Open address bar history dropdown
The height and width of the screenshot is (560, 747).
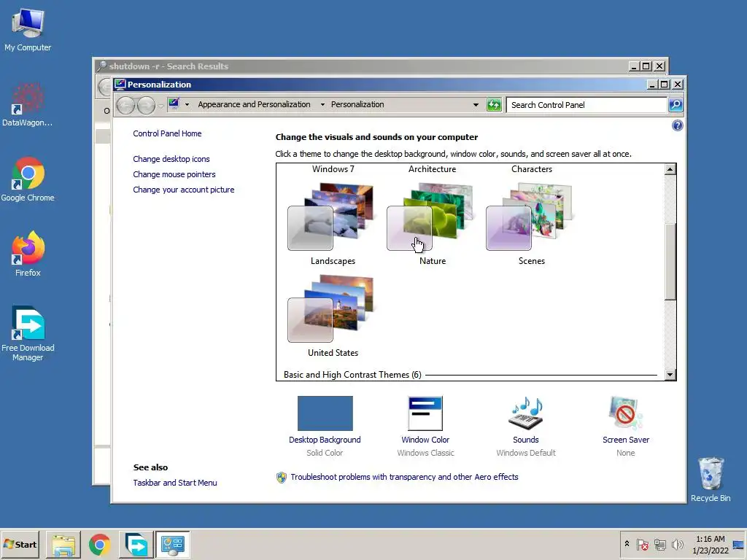[476, 105]
